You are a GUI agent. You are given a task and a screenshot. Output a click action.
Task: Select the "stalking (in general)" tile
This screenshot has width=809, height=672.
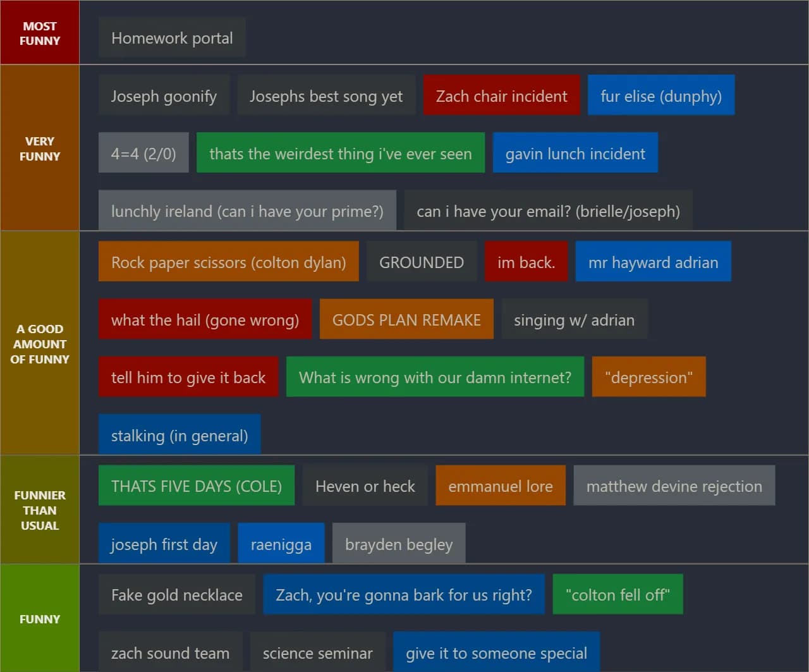pyautogui.click(x=179, y=435)
